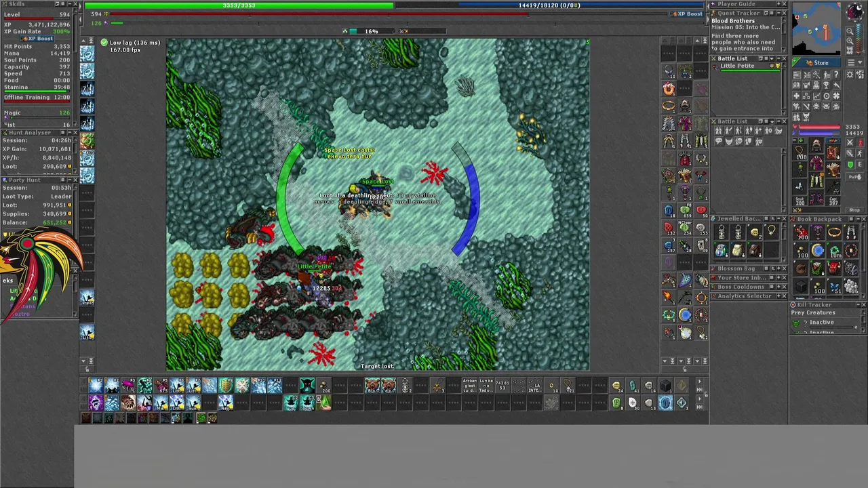This screenshot has height=488, width=868.
Task: Select the treasure chest item in Book Backpack
Action: point(851,268)
